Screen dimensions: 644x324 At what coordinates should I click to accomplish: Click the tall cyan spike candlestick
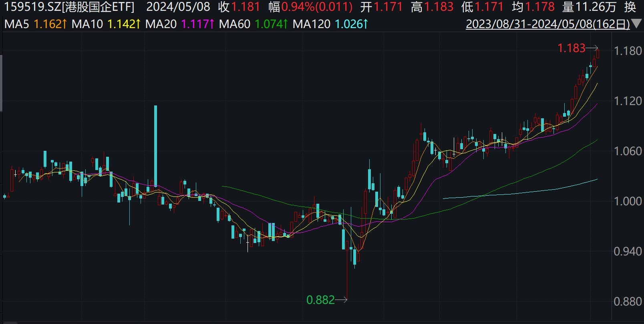click(x=155, y=146)
